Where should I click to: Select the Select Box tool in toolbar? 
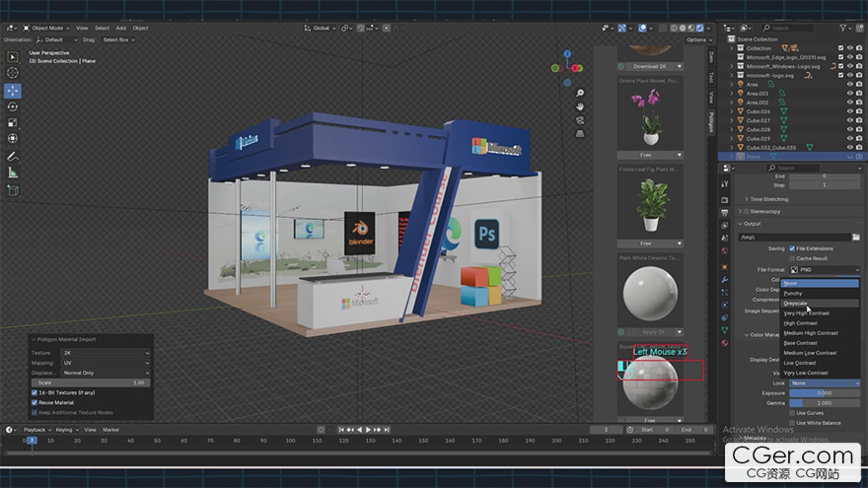(12, 57)
